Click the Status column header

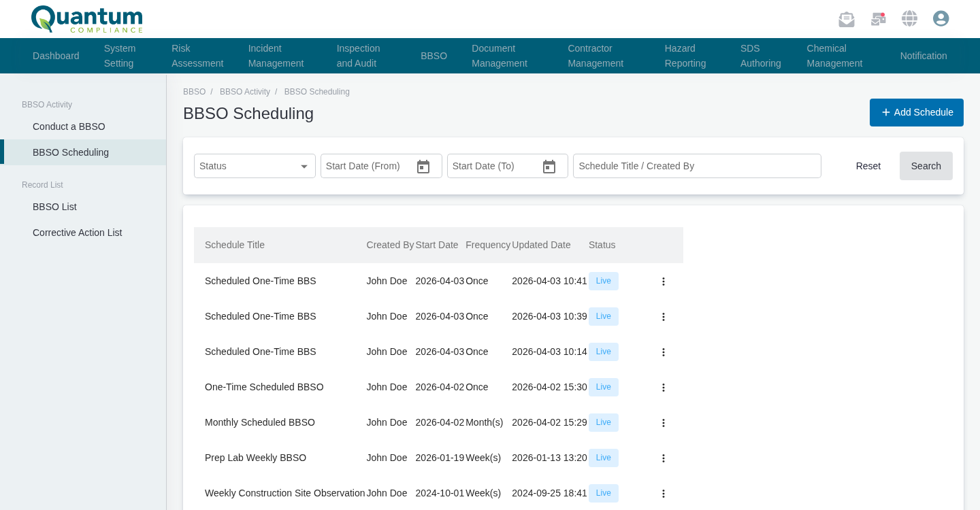coord(602,245)
